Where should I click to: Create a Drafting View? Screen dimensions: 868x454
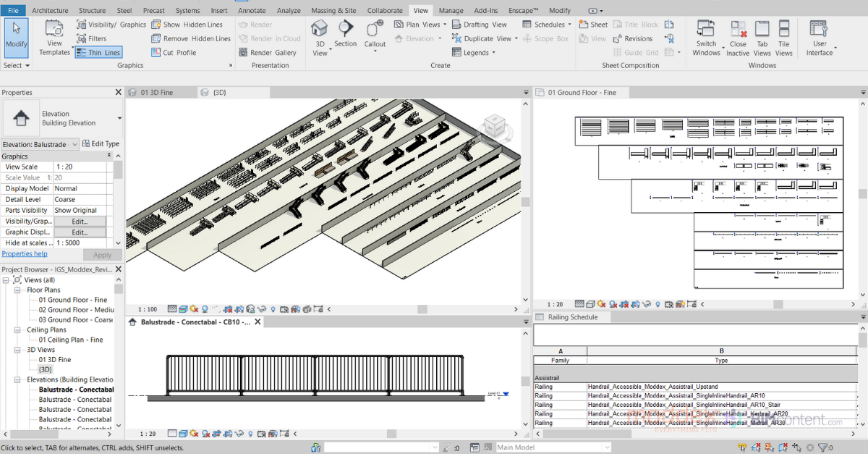pos(479,25)
